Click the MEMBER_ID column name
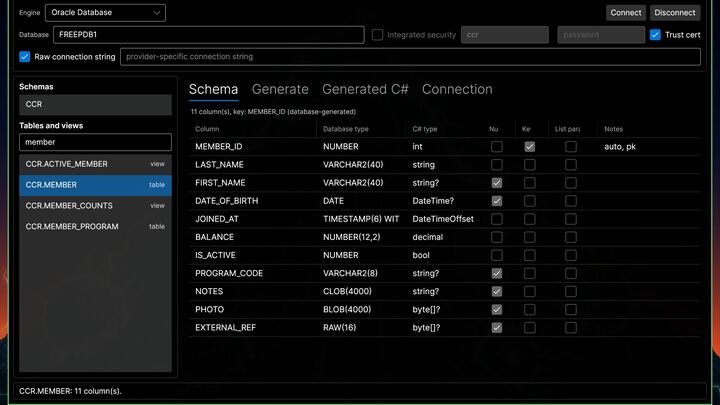Viewport: 720px width, 405px height. click(219, 146)
